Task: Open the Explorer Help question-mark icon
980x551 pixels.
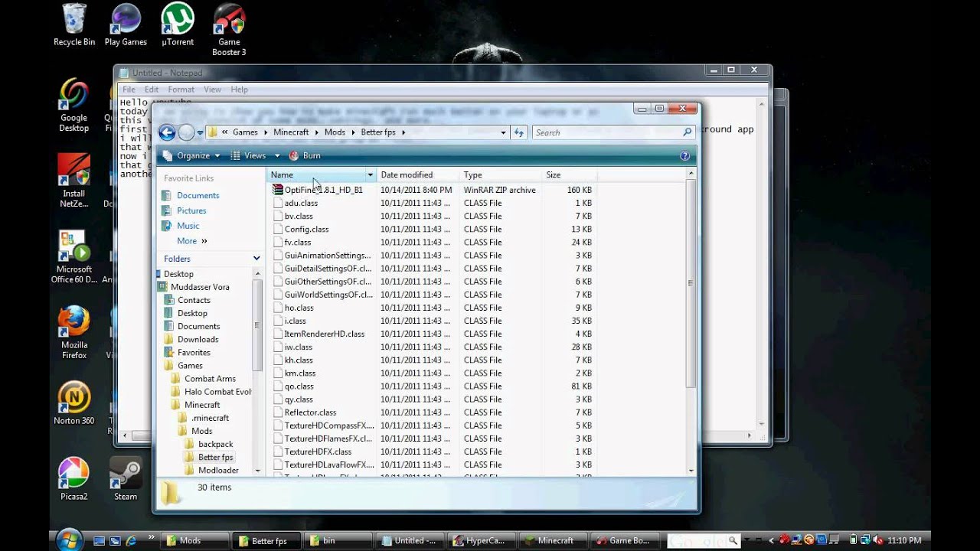Action: (685, 155)
